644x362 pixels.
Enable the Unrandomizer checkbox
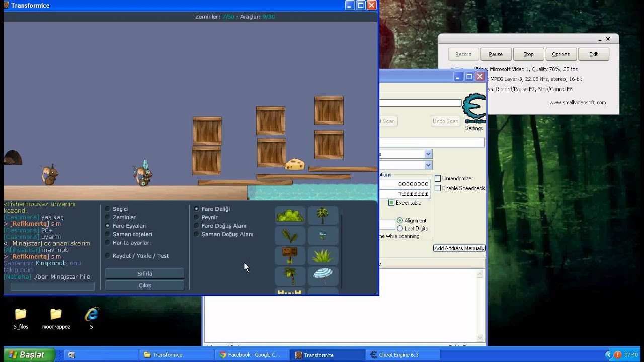(438, 178)
